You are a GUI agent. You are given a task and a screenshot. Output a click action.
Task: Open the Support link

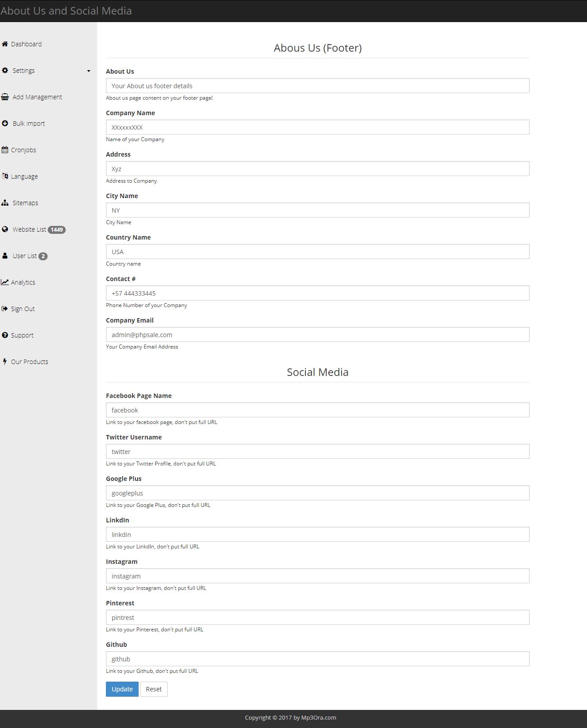[x=22, y=335]
